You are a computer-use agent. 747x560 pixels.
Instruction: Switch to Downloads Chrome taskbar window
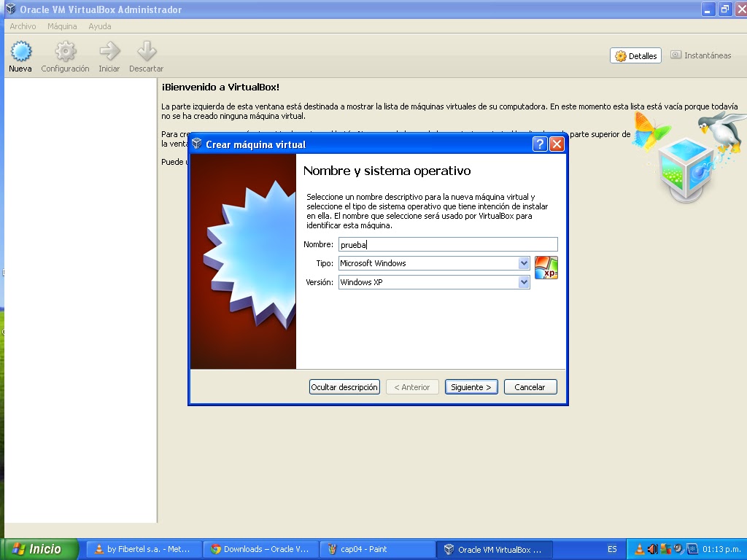pyautogui.click(x=260, y=549)
